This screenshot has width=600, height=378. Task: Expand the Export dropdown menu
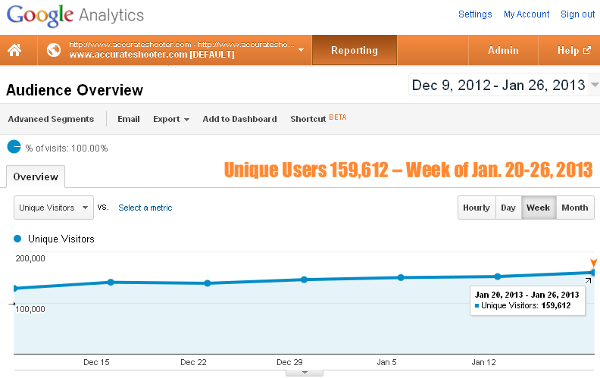171,119
